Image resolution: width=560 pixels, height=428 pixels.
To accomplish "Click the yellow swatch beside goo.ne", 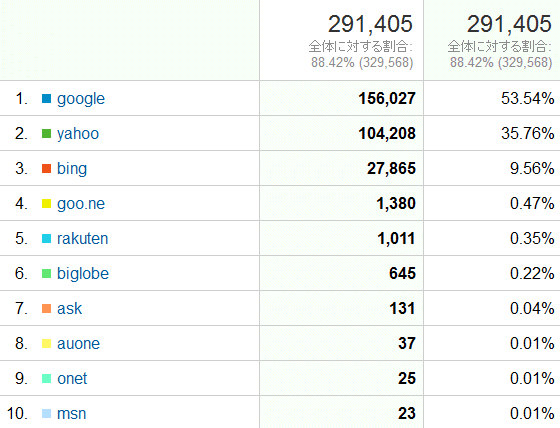I will click(46, 204).
